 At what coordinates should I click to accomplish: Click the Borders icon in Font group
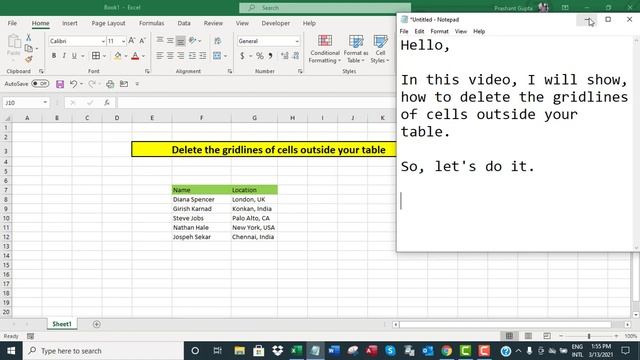click(x=96, y=56)
